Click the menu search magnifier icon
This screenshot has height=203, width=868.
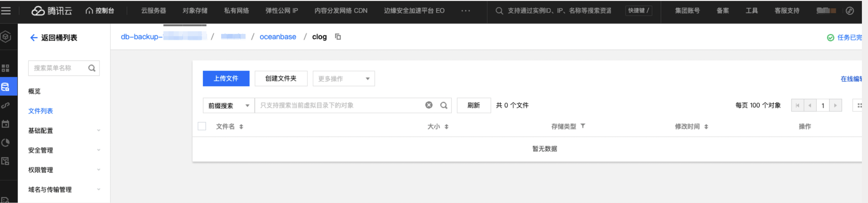pos(92,68)
